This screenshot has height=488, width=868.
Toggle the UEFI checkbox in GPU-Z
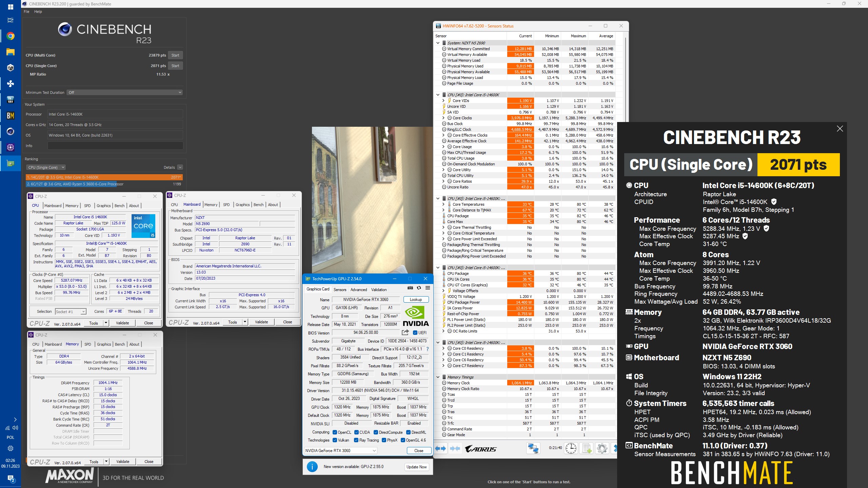click(x=415, y=333)
